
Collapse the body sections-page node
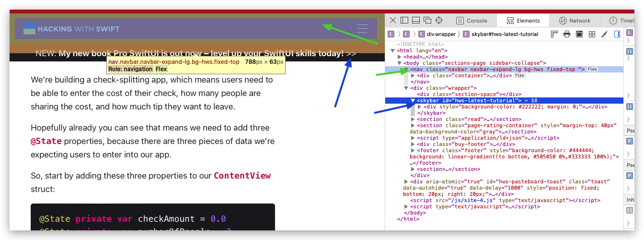coord(400,63)
